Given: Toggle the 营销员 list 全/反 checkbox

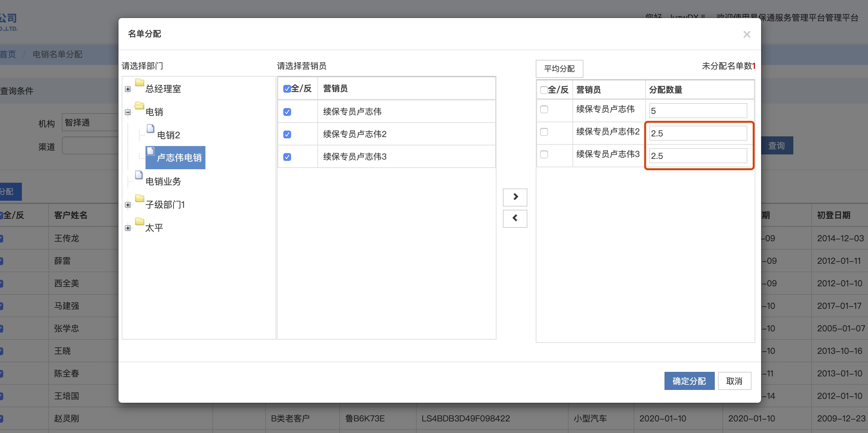Looking at the screenshot, I should 287,89.
